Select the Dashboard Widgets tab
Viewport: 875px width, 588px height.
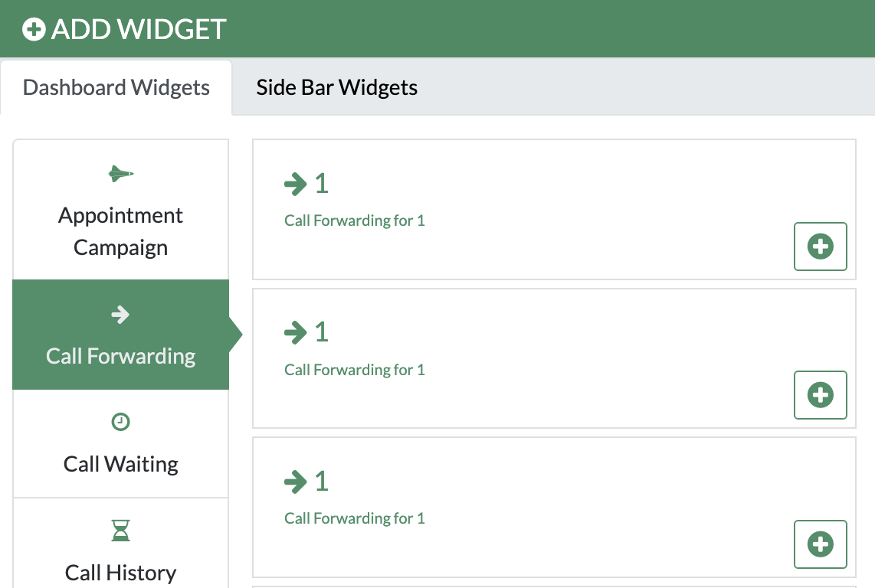[x=116, y=87]
